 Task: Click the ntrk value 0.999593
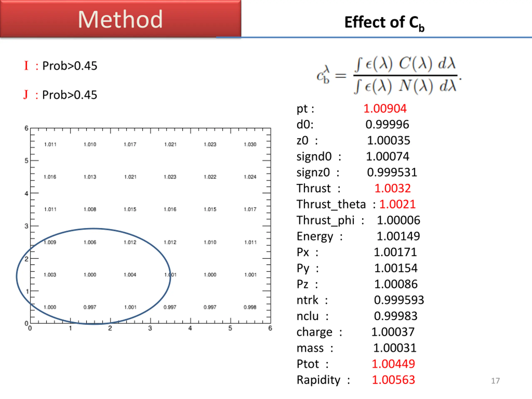tap(399, 300)
